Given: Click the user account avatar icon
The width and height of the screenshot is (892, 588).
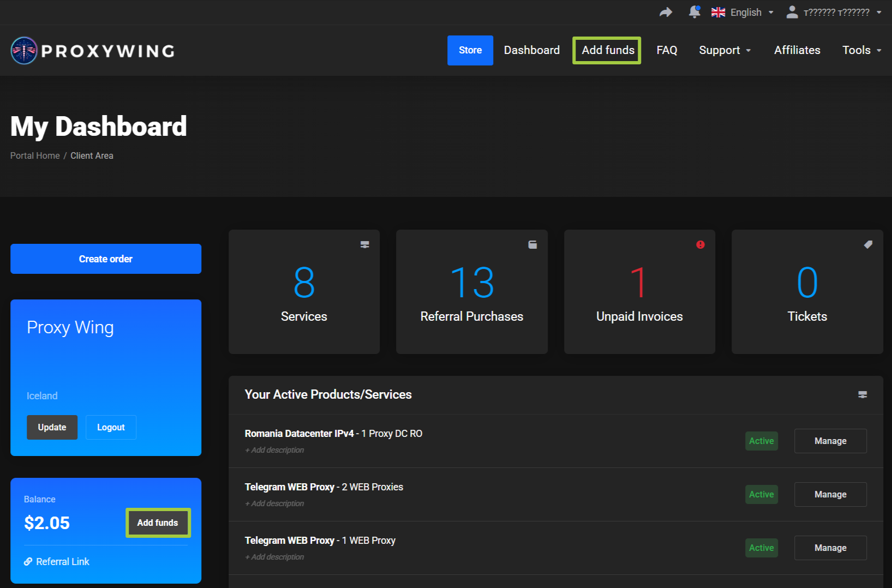Looking at the screenshot, I should click(792, 12).
